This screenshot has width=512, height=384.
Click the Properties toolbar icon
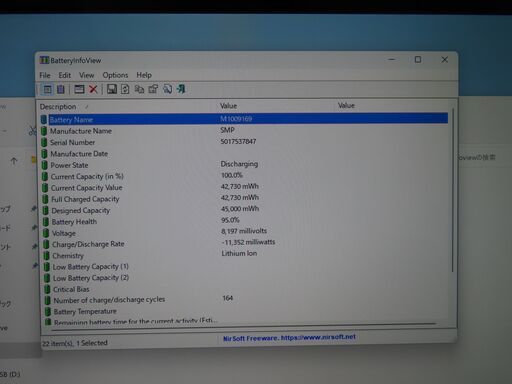pyautogui.click(x=153, y=89)
